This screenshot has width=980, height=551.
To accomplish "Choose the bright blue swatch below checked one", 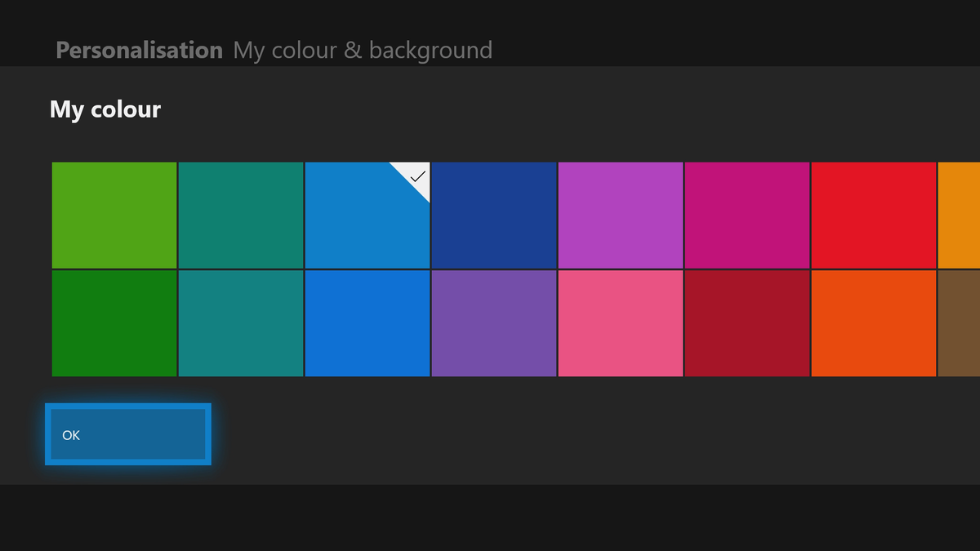I will [367, 323].
